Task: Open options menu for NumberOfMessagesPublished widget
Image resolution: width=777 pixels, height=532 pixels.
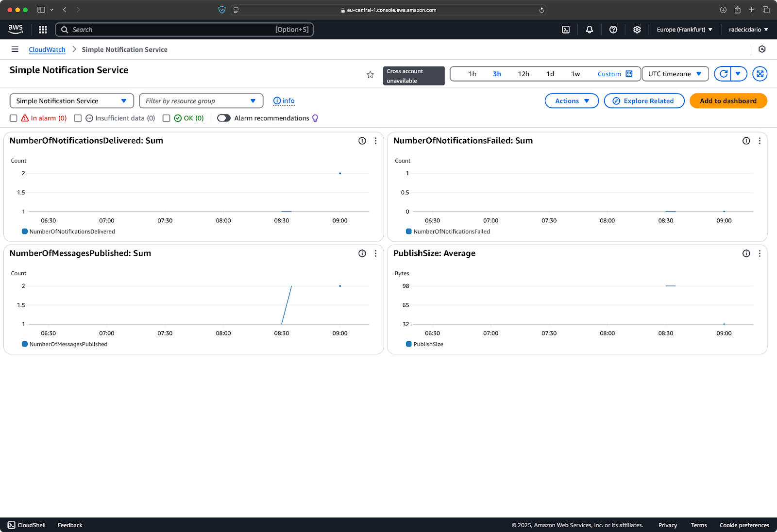Action: (x=375, y=253)
